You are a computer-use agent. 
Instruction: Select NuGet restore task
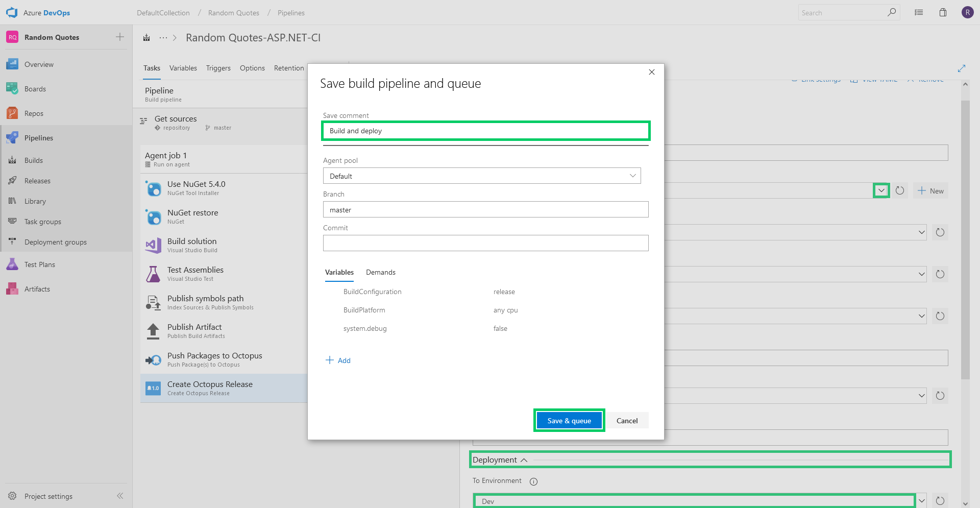pyautogui.click(x=224, y=216)
